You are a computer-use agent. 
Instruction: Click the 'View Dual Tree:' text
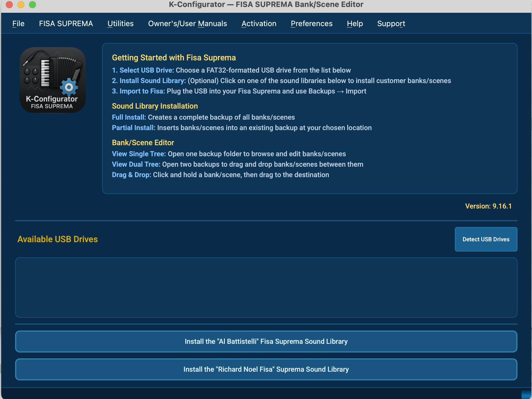pyautogui.click(x=136, y=164)
